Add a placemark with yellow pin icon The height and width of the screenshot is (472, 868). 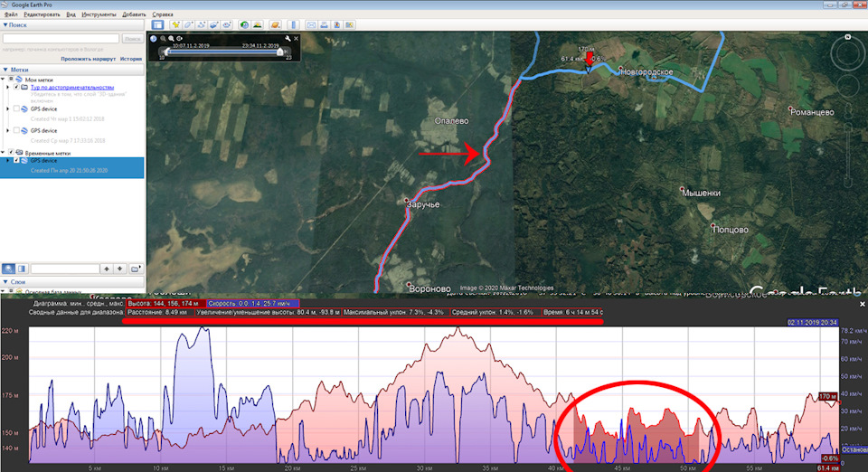(175, 25)
